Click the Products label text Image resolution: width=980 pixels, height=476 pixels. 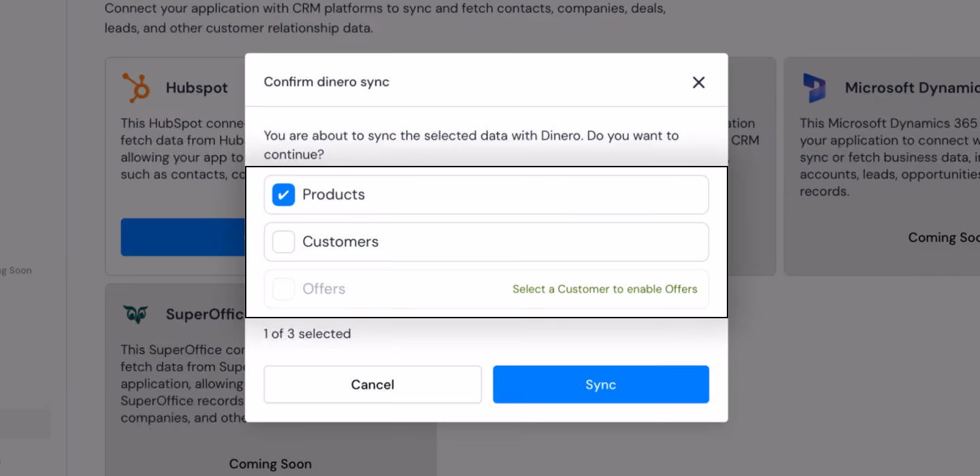point(333,194)
